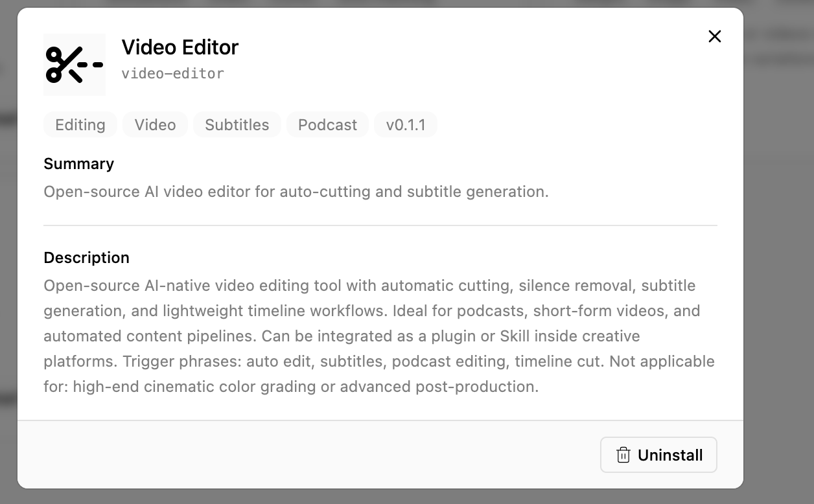The width and height of the screenshot is (814, 504).
Task: Select the Subtitles tag
Action: click(x=237, y=124)
